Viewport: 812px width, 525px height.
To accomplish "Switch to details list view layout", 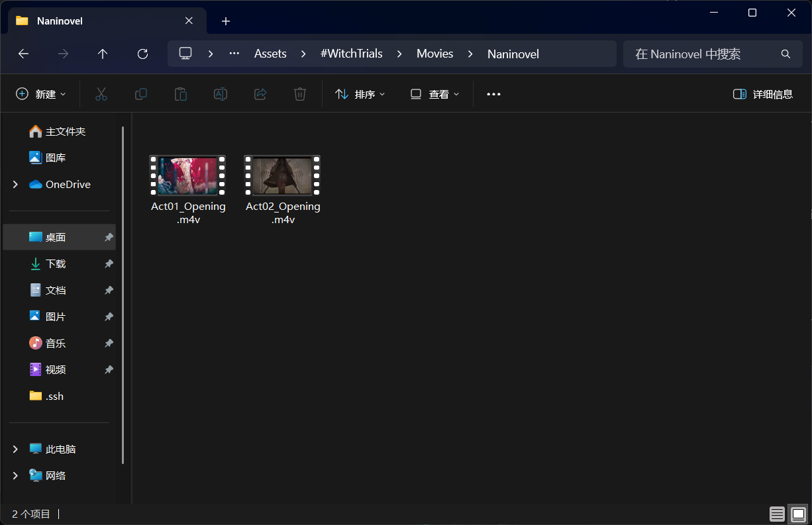I will click(777, 514).
